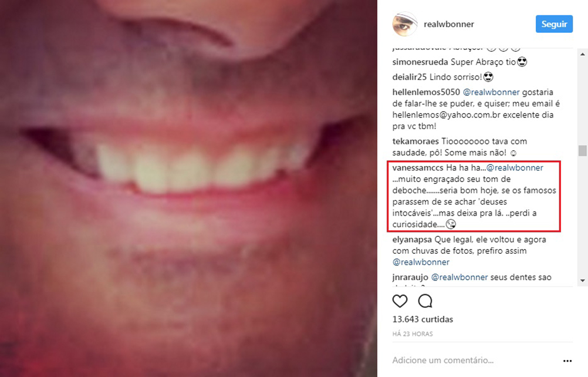The width and height of the screenshot is (588, 377).
Task: Open vanessamccs commenter profile
Action: [418, 168]
